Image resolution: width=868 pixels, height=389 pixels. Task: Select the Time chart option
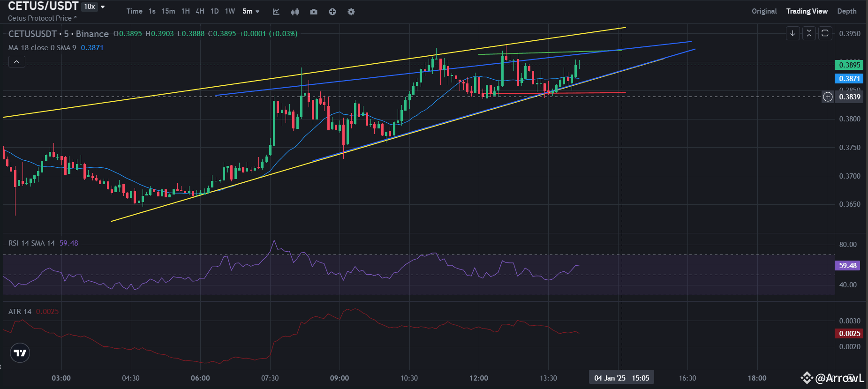(x=135, y=11)
